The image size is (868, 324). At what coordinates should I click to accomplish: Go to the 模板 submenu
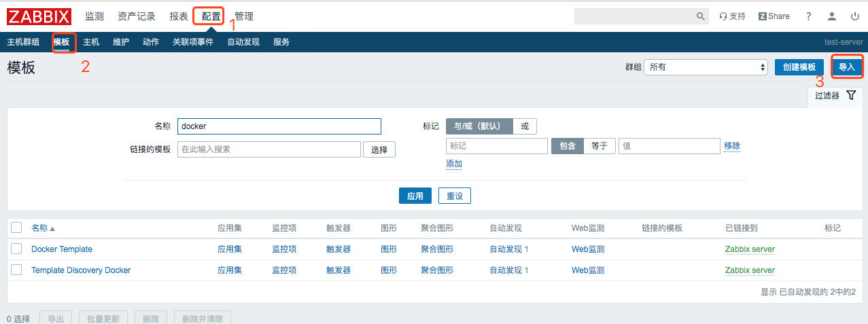61,42
